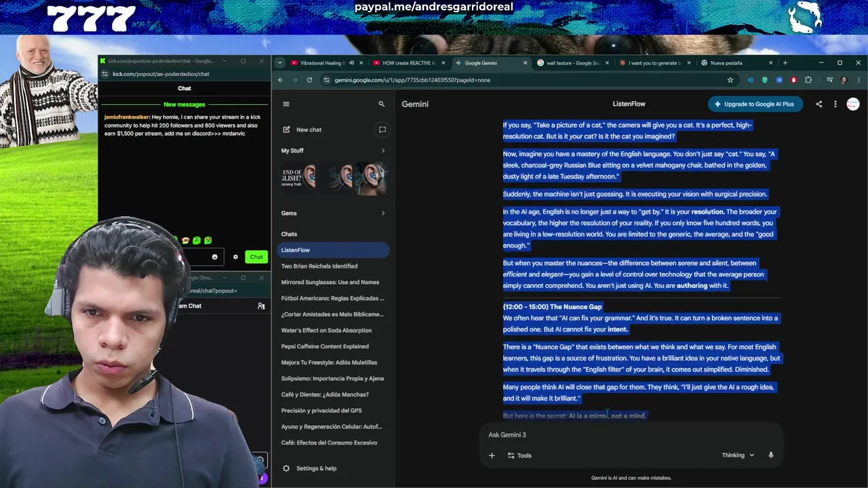868x488 pixels.
Task: Switch to the 'wall texture - Google Search' tab
Action: [573, 63]
